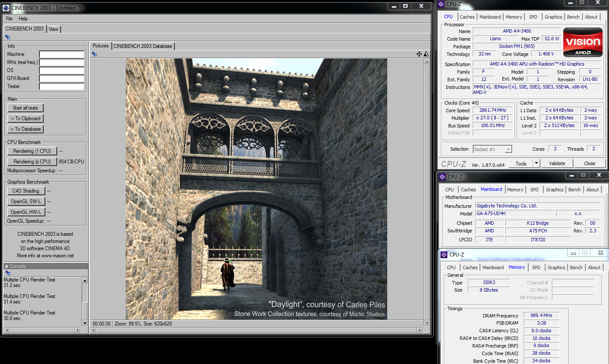Click the AMD A4-3400 name field
Image resolution: width=609 pixels, height=364 pixels.
coord(517,31)
